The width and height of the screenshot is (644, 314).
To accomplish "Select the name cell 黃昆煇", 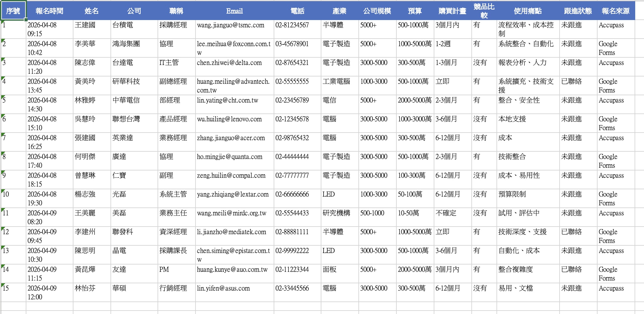I will coord(92,274).
